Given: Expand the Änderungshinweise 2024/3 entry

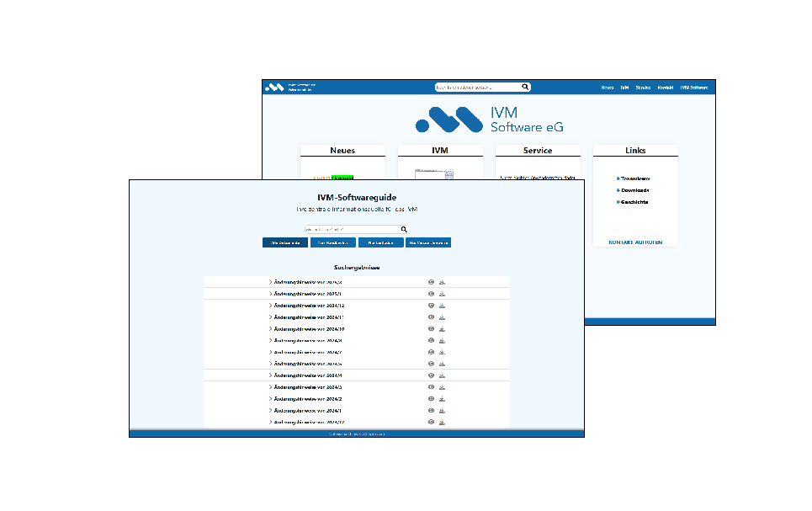Looking at the screenshot, I should tap(270, 387).
